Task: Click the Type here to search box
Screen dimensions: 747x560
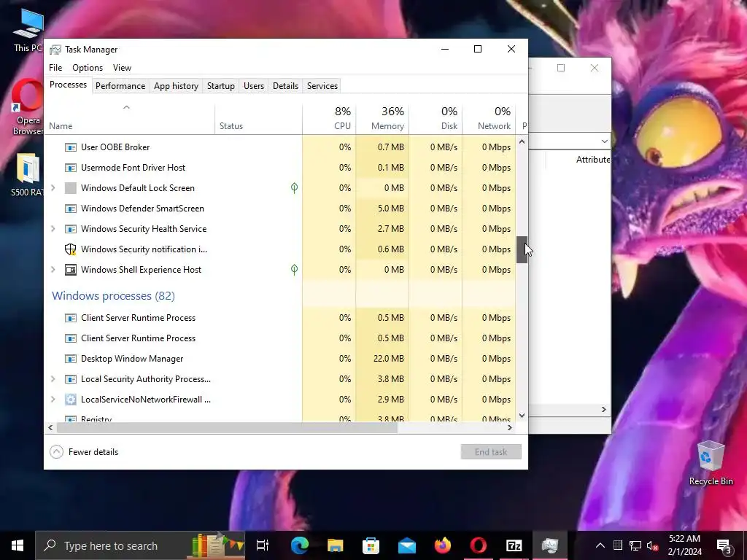Action: pos(140,545)
